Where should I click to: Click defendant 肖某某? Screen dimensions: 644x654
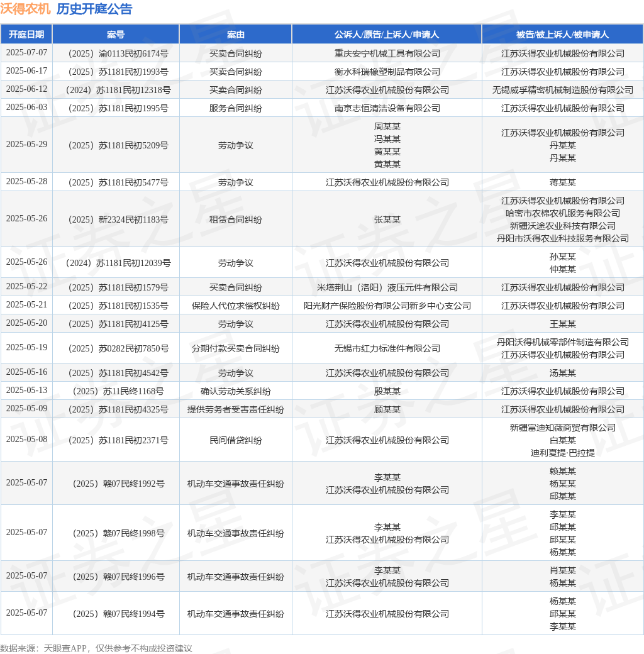pos(563,570)
